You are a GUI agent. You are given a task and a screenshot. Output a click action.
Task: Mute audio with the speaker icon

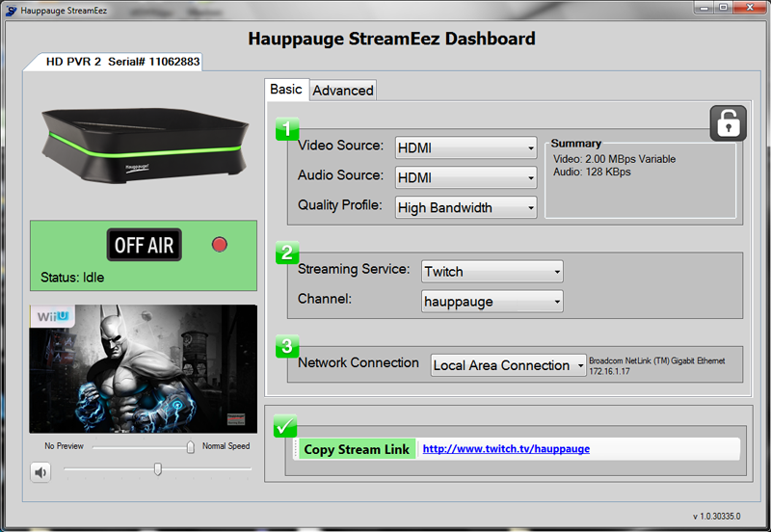tap(40, 472)
